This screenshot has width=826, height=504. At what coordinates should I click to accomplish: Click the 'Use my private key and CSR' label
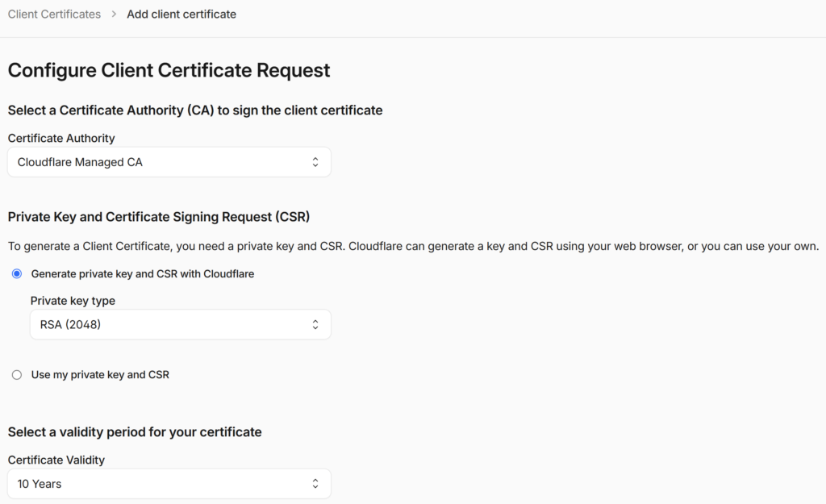click(100, 375)
